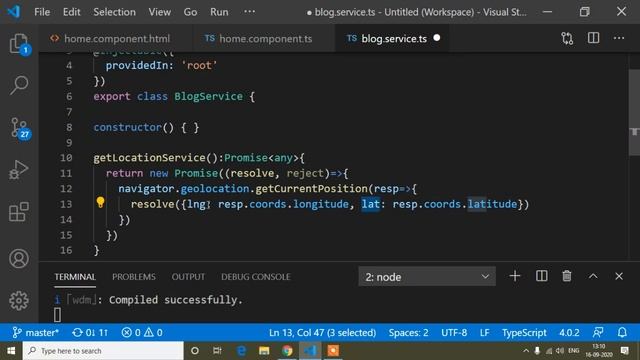Open the Explorer view in activity bar
The height and width of the screenshot is (360, 640).
(19, 43)
